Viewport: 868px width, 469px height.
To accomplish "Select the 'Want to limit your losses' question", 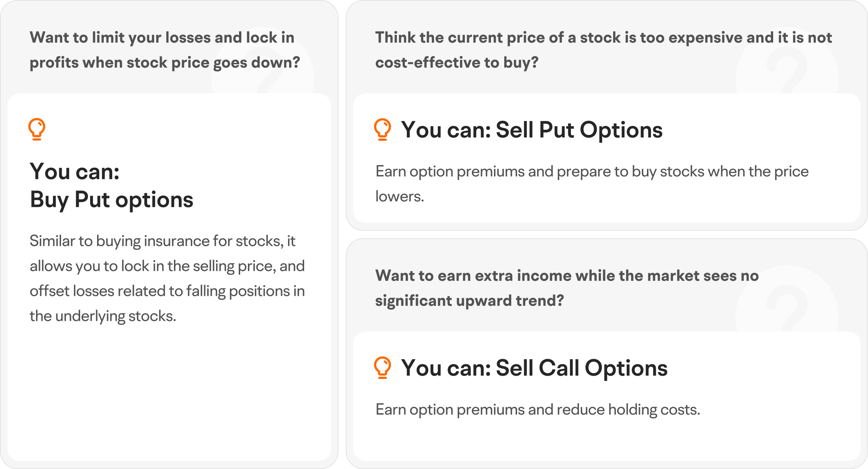I will (x=165, y=50).
